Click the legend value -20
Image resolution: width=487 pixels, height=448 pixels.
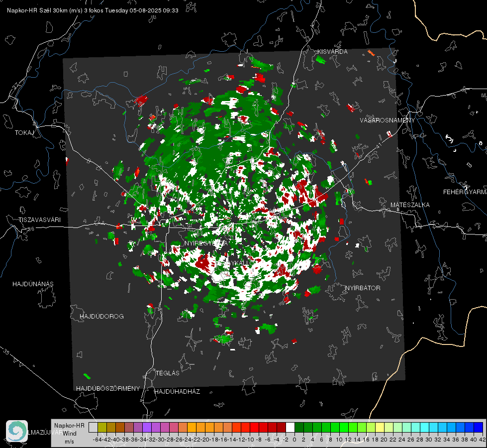point(204,440)
